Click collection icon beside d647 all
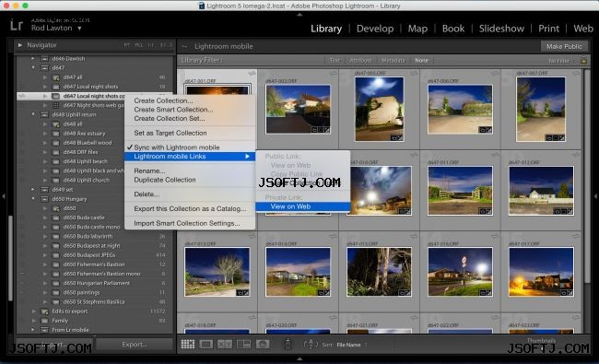 pyautogui.click(x=56, y=77)
